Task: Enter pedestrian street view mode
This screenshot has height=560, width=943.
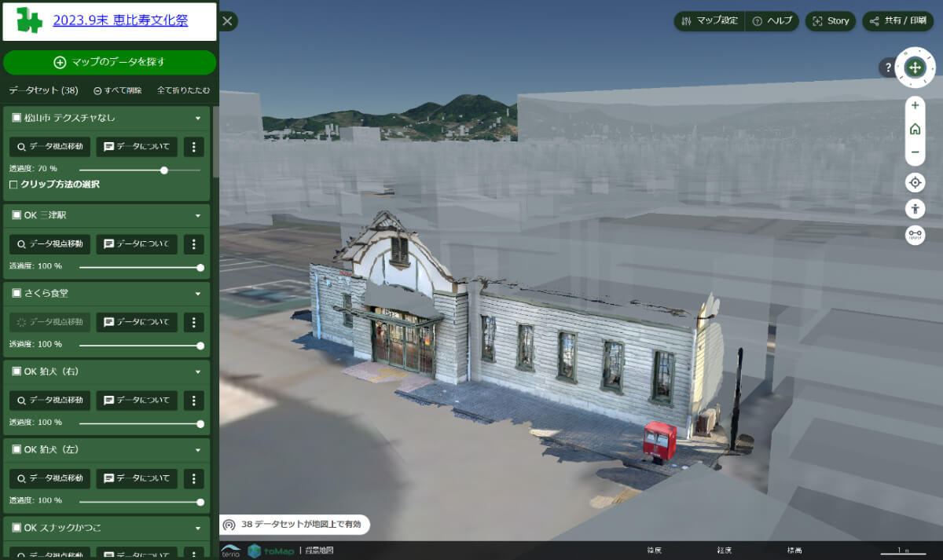Action: point(915,209)
